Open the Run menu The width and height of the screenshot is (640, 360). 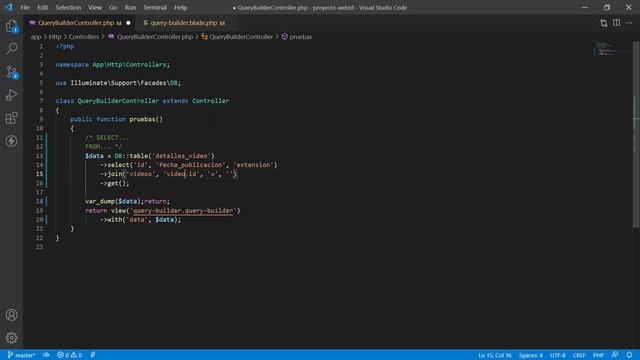tap(130, 7)
